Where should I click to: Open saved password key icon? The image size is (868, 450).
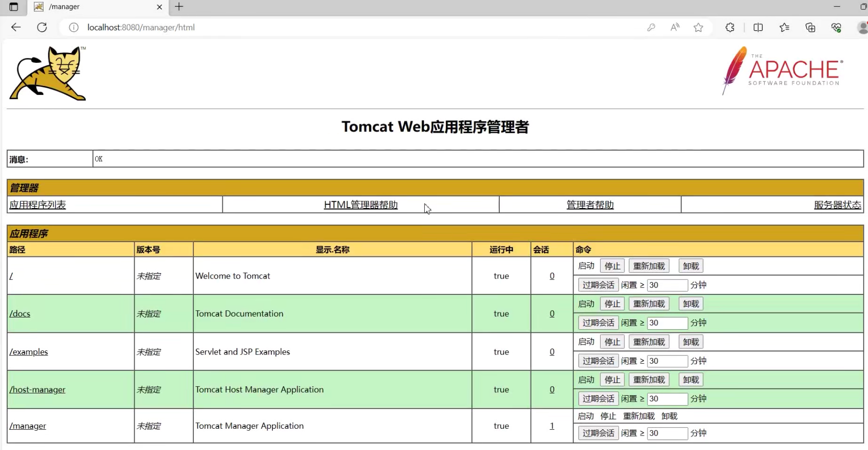pos(651,28)
